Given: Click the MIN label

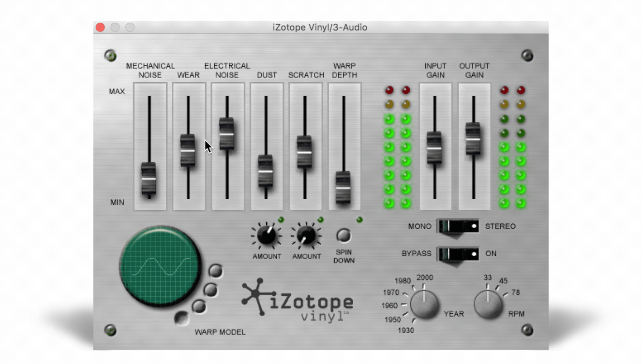Looking at the screenshot, I should tap(117, 203).
